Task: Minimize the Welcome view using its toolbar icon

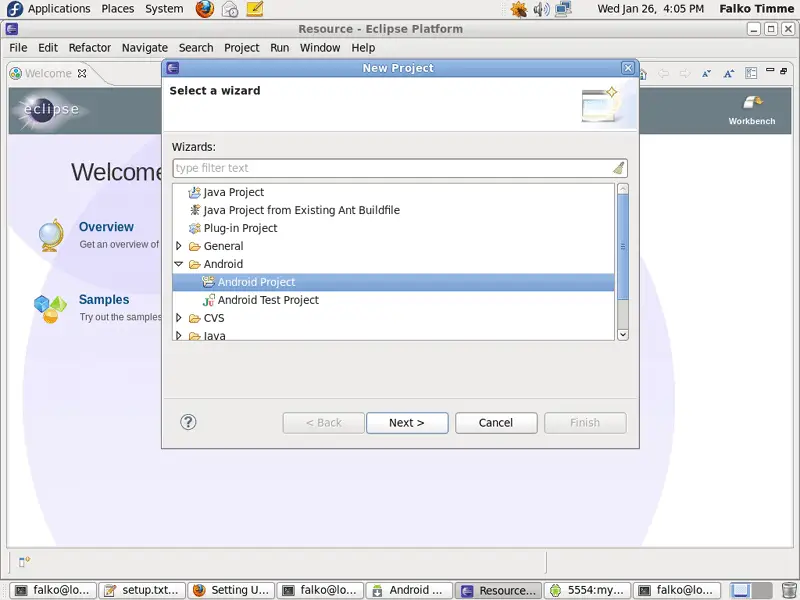Action: 770,70
